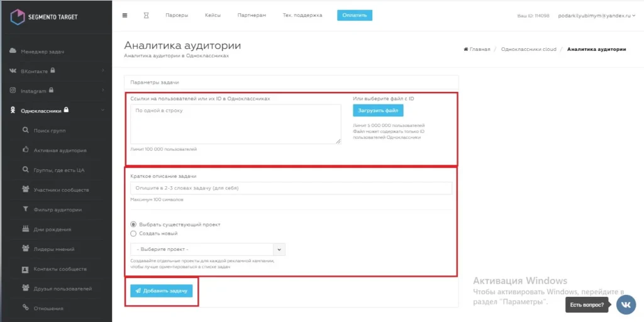Open the account email dropdown menu

click(596, 16)
